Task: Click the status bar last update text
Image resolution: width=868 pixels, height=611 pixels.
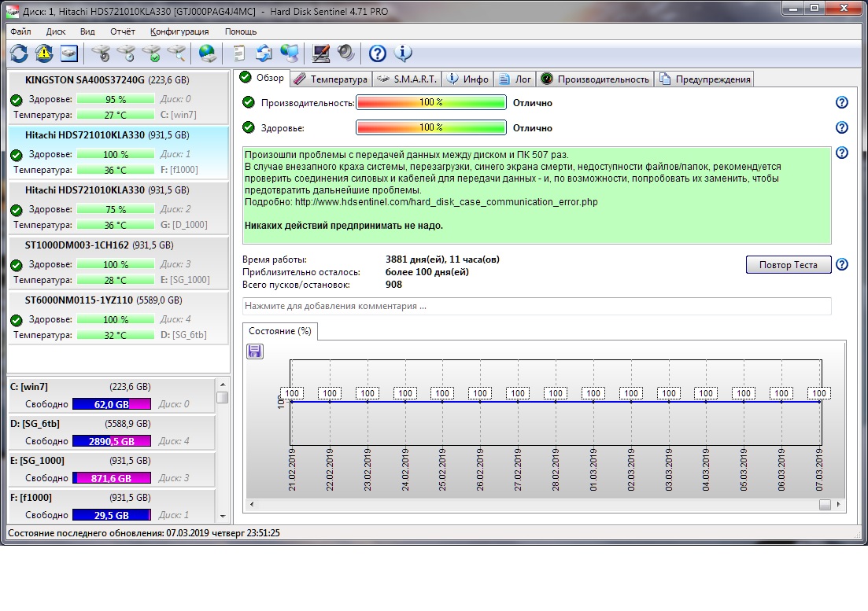Action: pos(144,533)
